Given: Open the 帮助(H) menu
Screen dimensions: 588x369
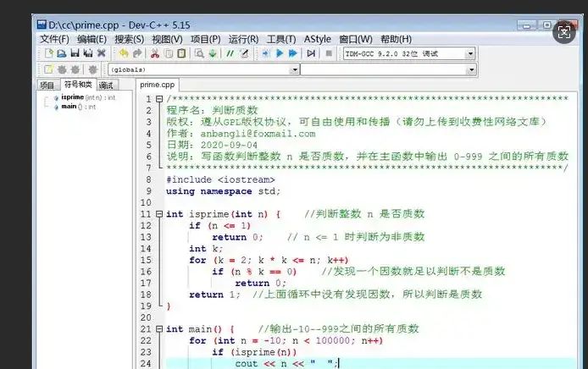Looking at the screenshot, I should click(x=396, y=39).
